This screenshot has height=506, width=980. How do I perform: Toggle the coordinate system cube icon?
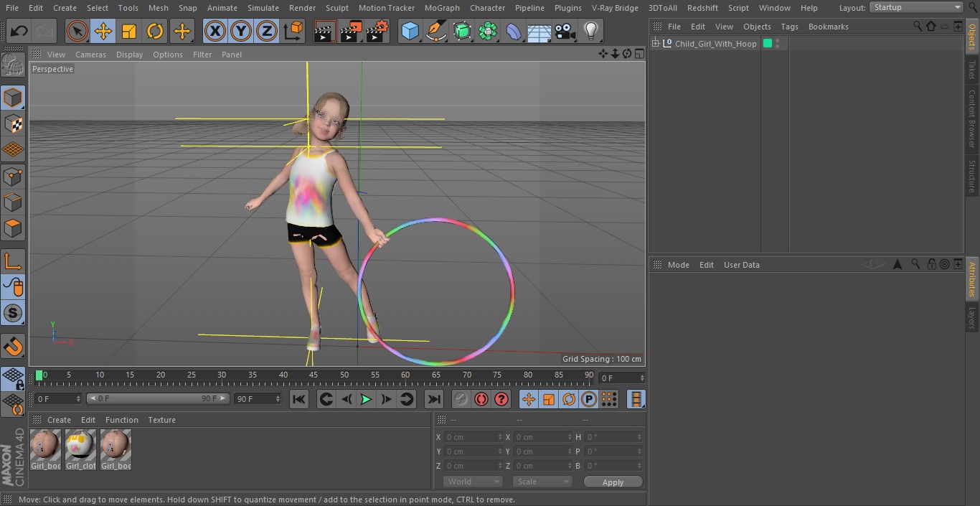[x=293, y=32]
